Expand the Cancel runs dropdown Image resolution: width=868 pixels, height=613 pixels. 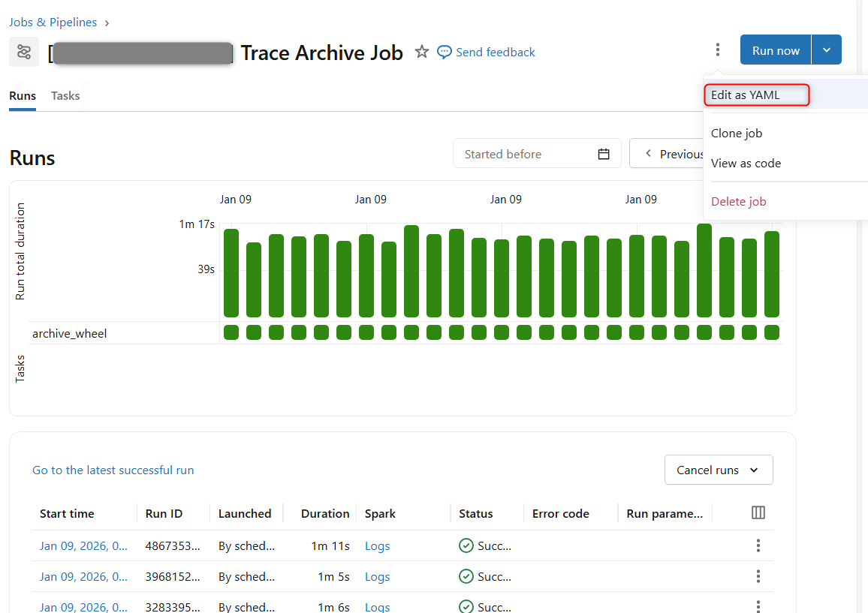[x=719, y=470]
